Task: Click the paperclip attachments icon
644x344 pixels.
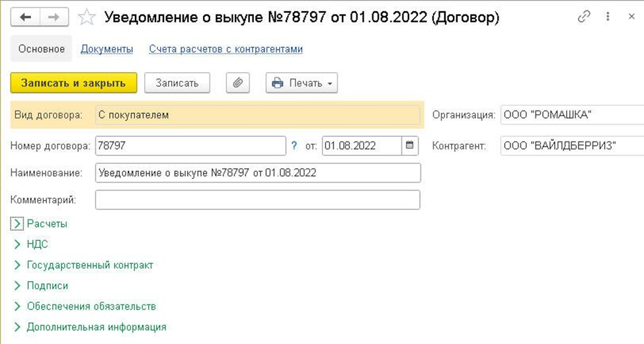Action: (238, 83)
